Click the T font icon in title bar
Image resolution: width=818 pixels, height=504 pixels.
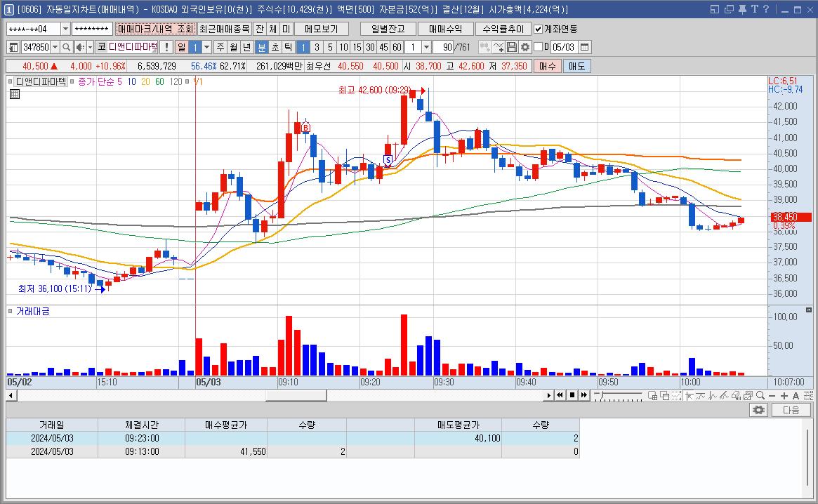click(754, 9)
